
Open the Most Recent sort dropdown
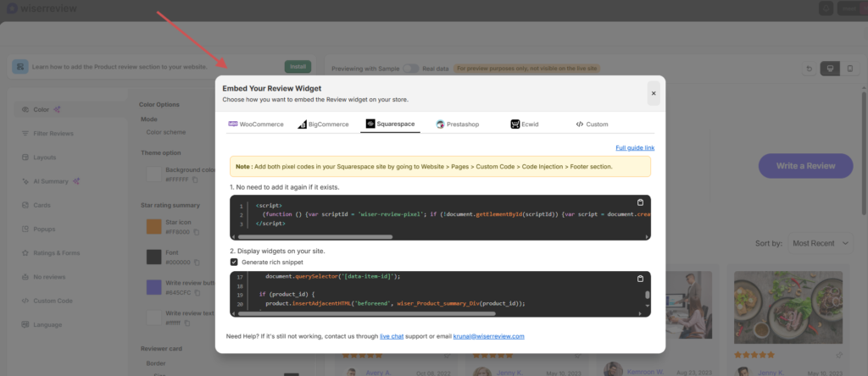coord(821,243)
